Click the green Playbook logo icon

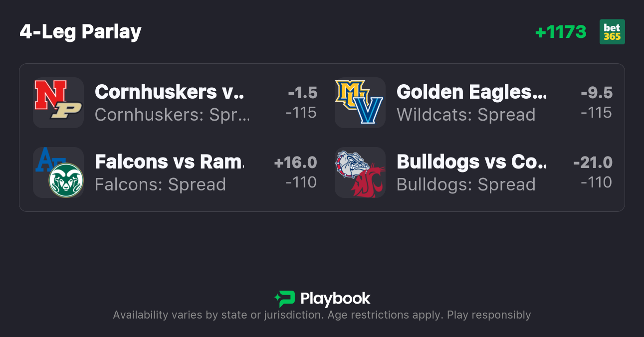285,299
